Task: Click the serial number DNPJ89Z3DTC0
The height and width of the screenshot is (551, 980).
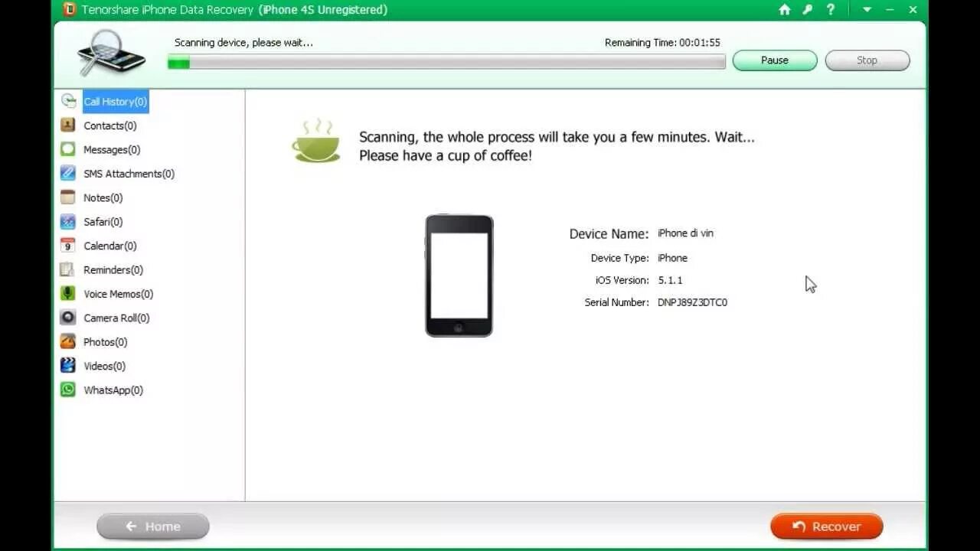Action: pyautogui.click(x=692, y=302)
